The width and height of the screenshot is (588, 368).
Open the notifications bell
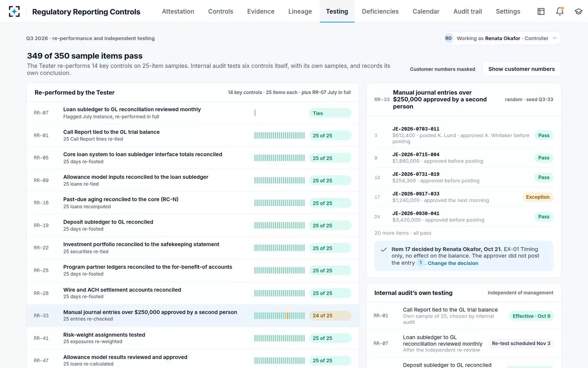(560, 11)
